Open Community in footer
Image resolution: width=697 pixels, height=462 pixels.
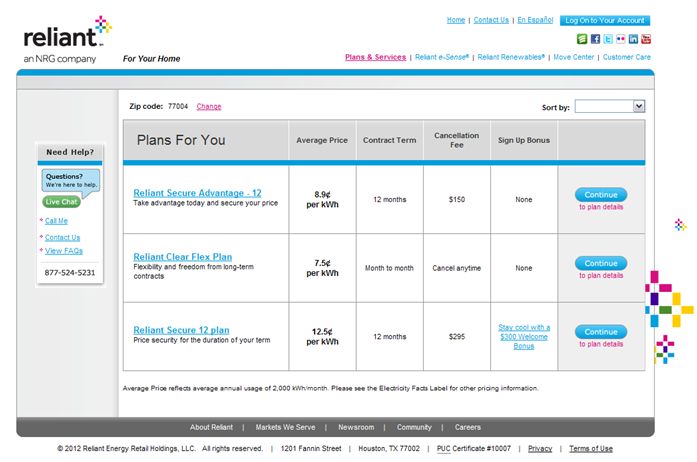(414, 427)
